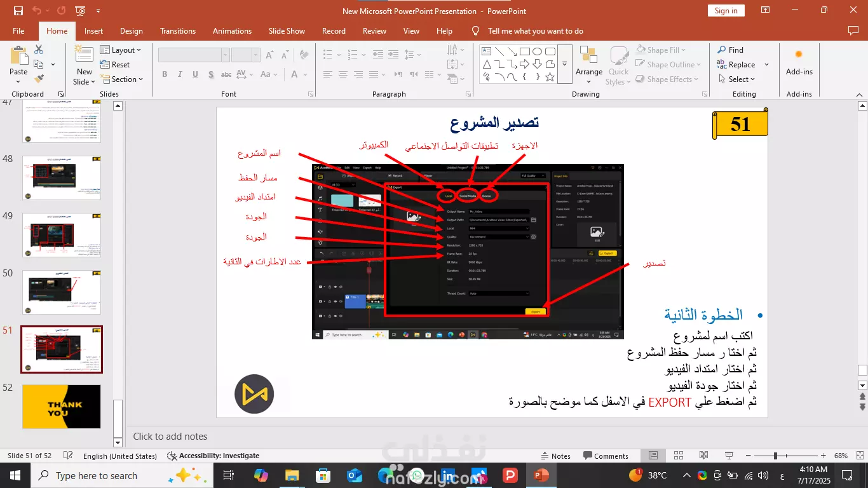Open File Explorer from taskbar

[292, 475]
